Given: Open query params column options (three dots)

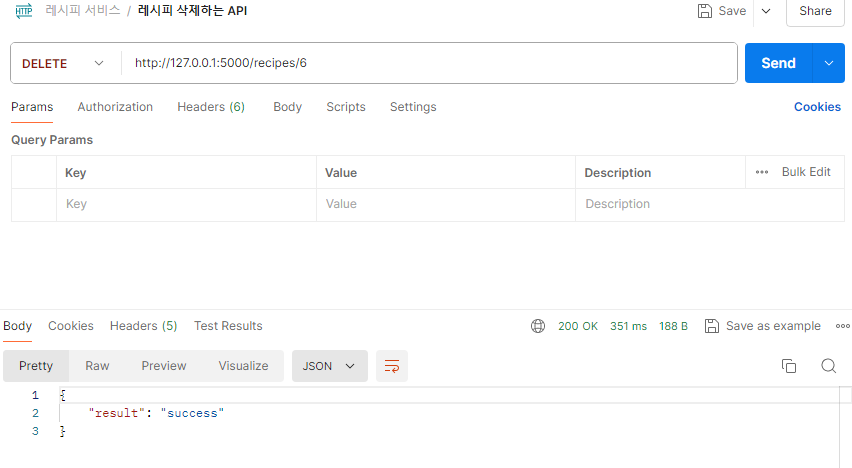Looking at the screenshot, I should [762, 172].
